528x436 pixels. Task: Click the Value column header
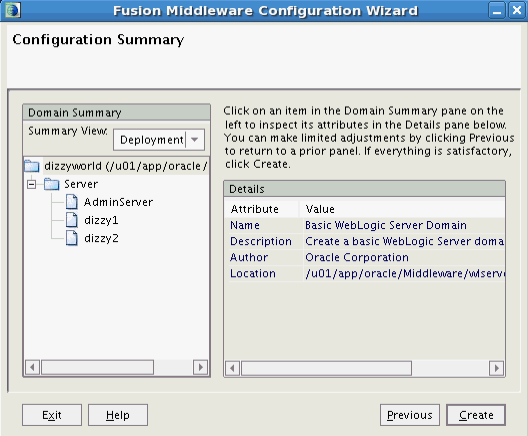click(x=403, y=209)
